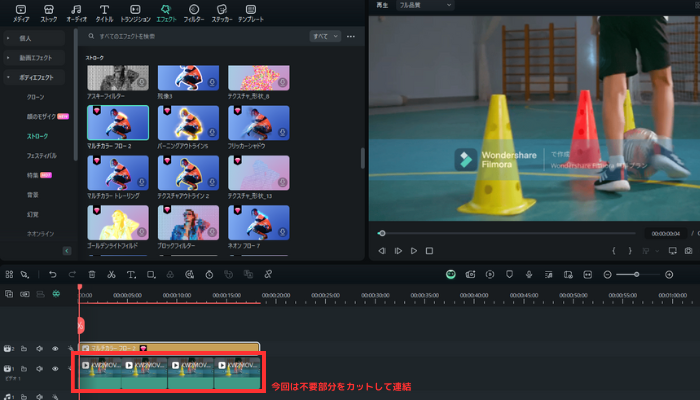Image resolution: width=700 pixels, height=400 pixels.
Task: Set the mark-in point brace
Action: click(614, 251)
